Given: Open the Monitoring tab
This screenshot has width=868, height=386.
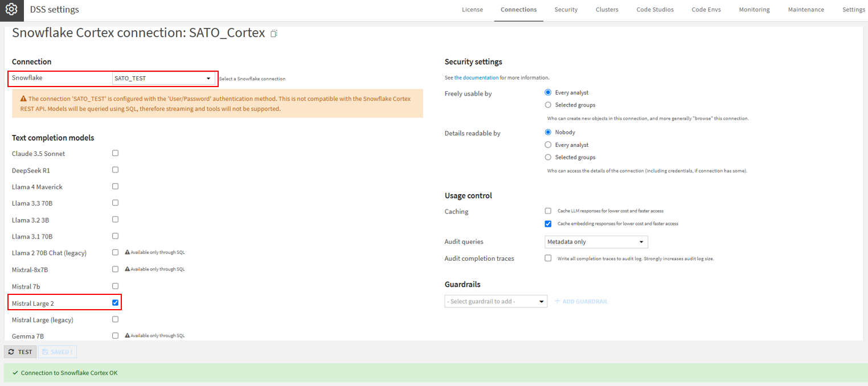Looking at the screenshot, I should 754,10.
